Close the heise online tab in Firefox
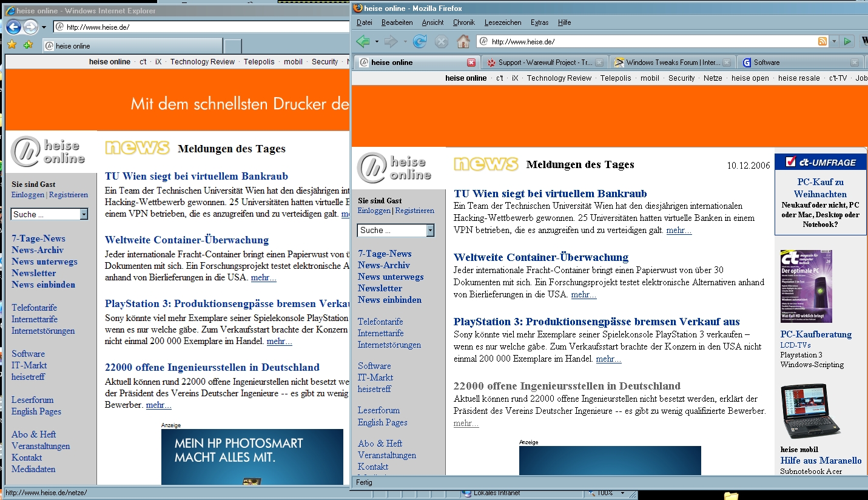 471,62
